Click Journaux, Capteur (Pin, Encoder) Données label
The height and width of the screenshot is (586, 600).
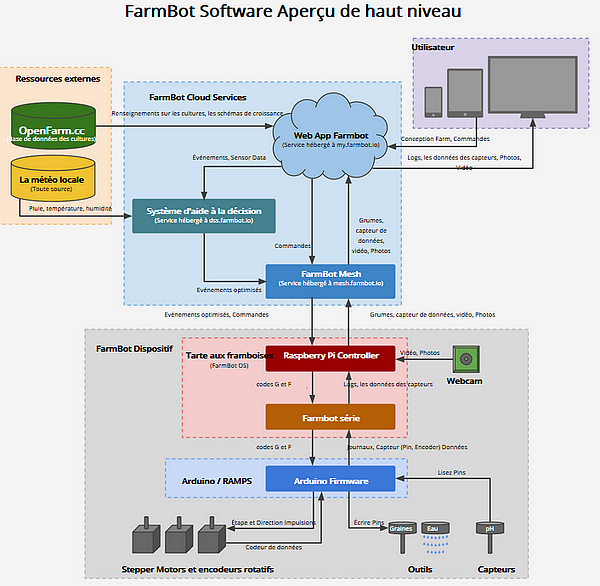click(x=408, y=447)
